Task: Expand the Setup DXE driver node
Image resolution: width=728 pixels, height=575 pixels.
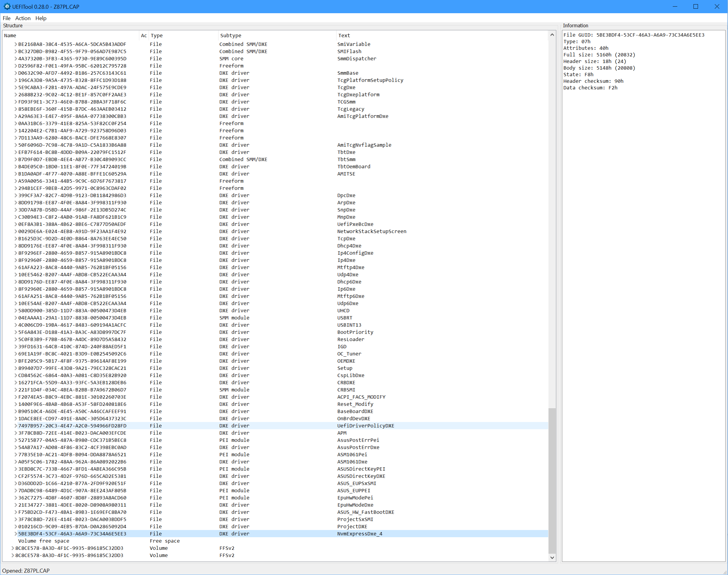Action: click(x=16, y=368)
